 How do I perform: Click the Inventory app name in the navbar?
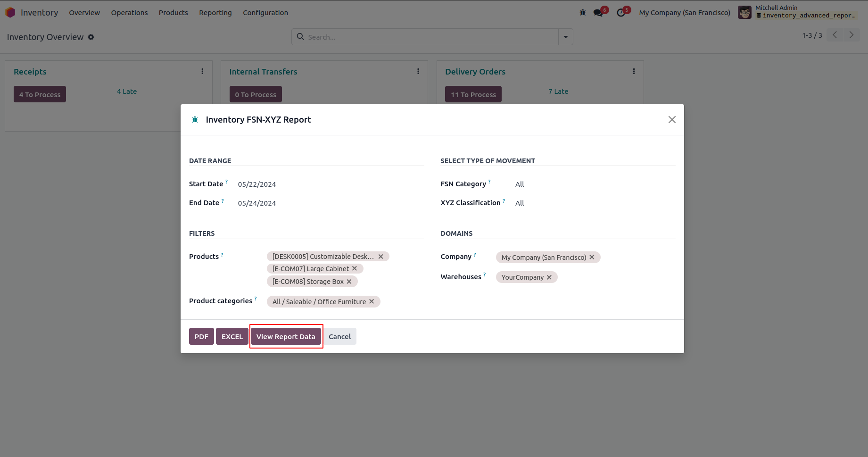click(x=40, y=13)
